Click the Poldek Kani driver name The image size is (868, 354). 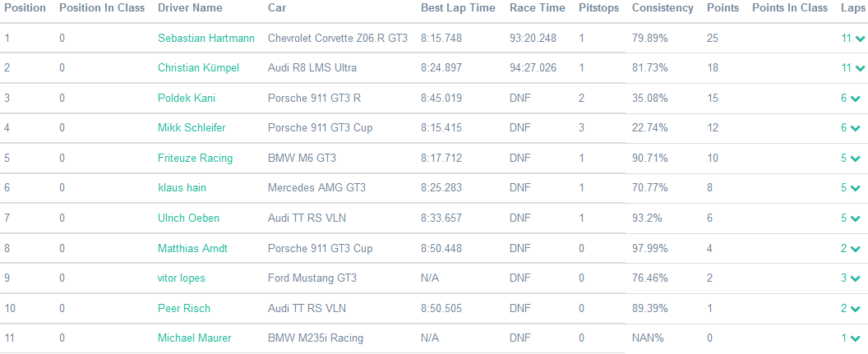(x=187, y=99)
